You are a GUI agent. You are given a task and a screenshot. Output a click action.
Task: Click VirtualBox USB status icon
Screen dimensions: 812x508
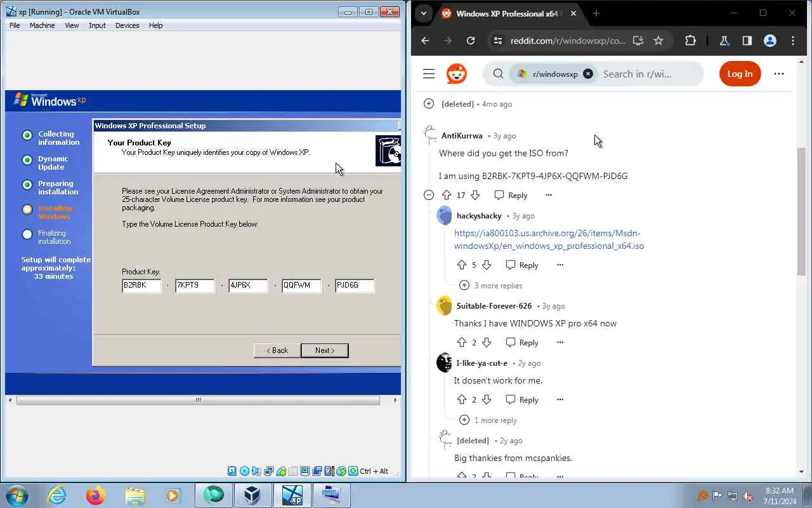pyautogui.click(x=281, y=471)
